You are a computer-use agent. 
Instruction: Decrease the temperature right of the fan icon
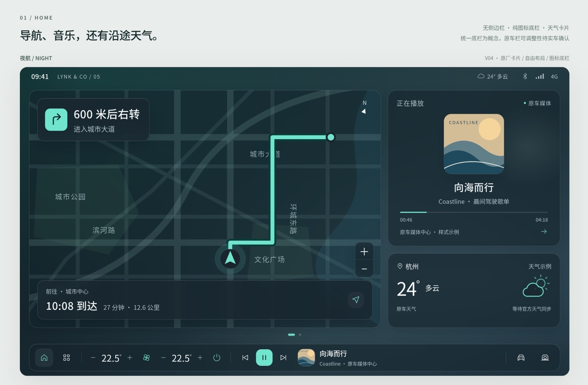[x=163, y=358]
